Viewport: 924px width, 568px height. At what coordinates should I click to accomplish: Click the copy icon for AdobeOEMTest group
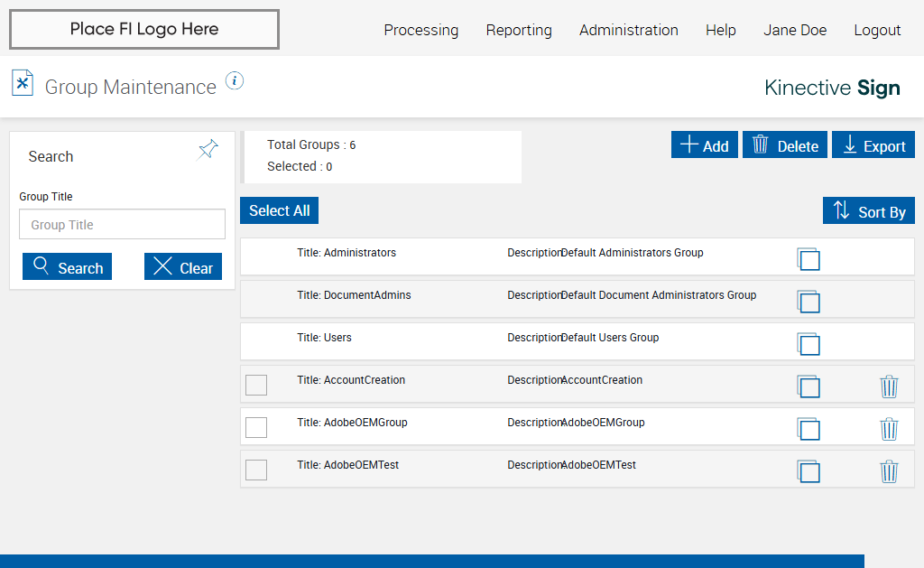pos(808,471)
